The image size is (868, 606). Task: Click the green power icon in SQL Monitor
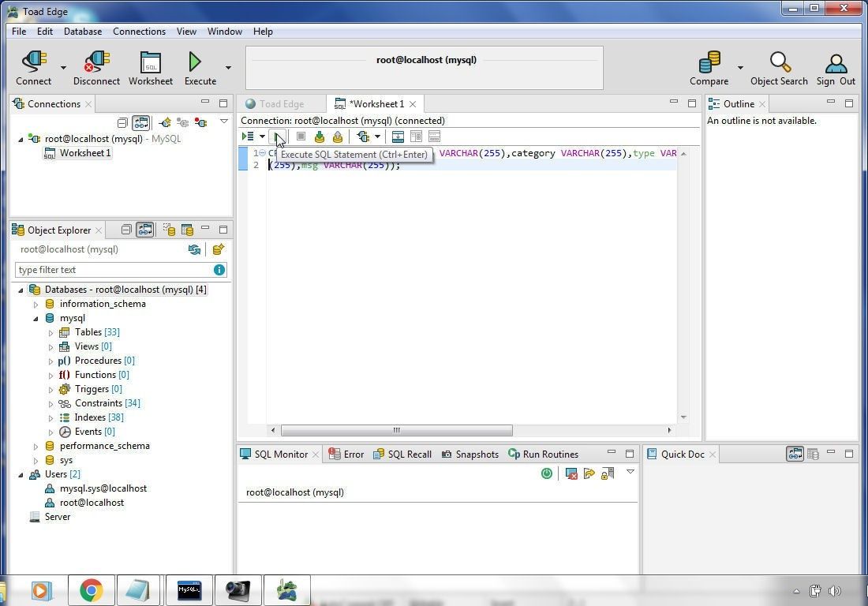point(546,473)
